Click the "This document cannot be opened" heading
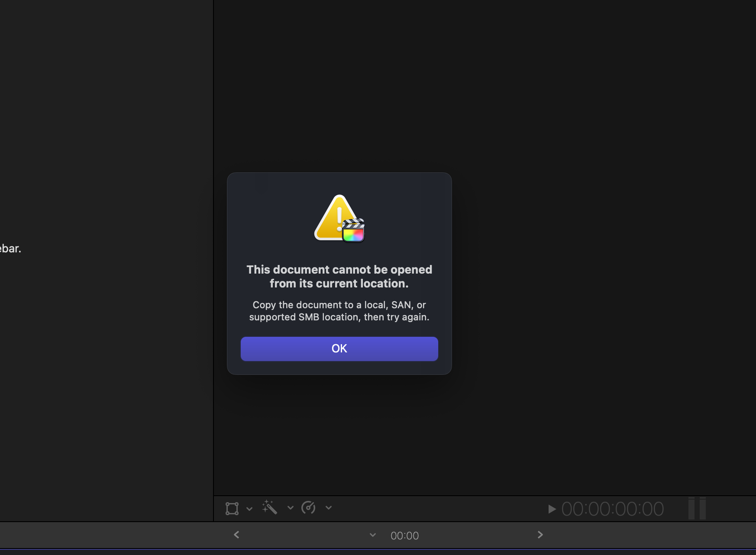Screen dimensions: 756x555 tap(339, 277)
